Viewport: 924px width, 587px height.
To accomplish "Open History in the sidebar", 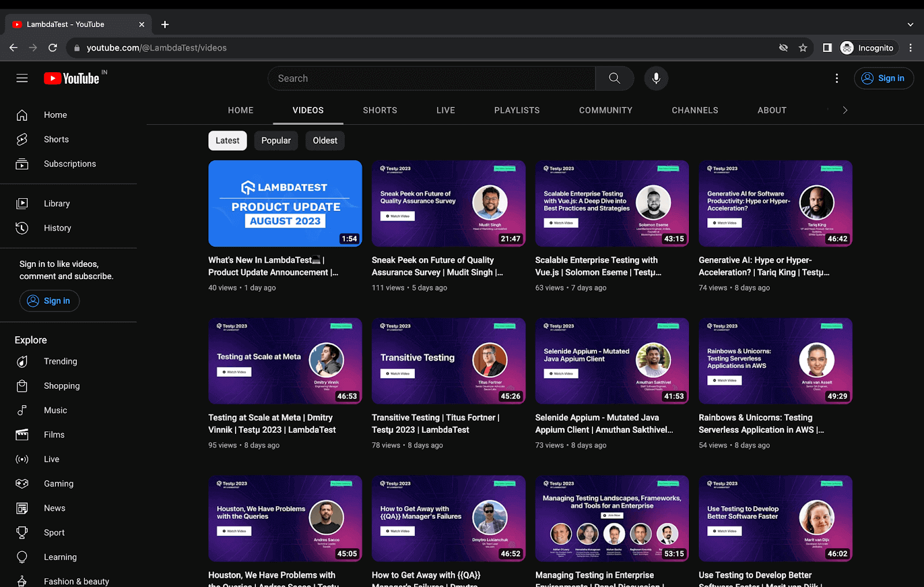I will click(x=57, y=228).
